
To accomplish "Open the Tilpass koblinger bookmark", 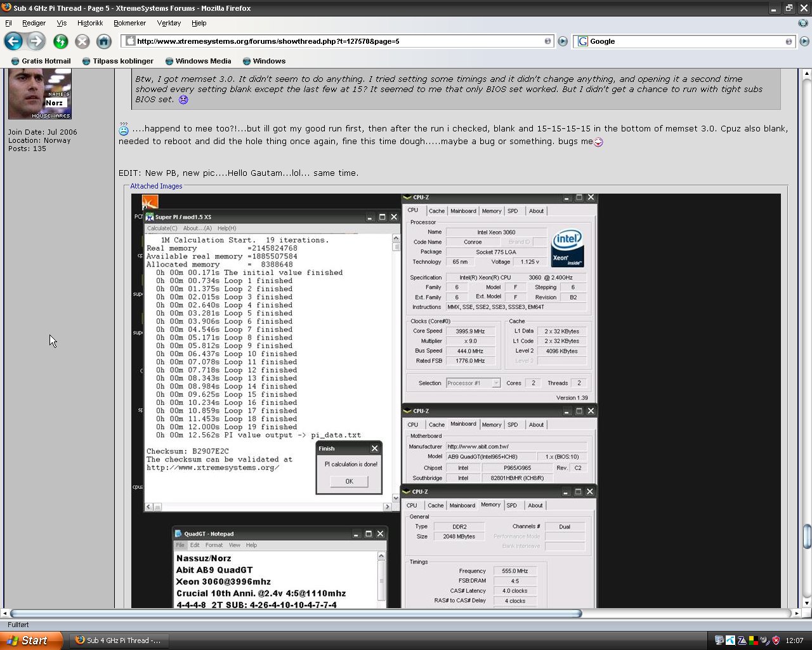I will pos(118,61).
